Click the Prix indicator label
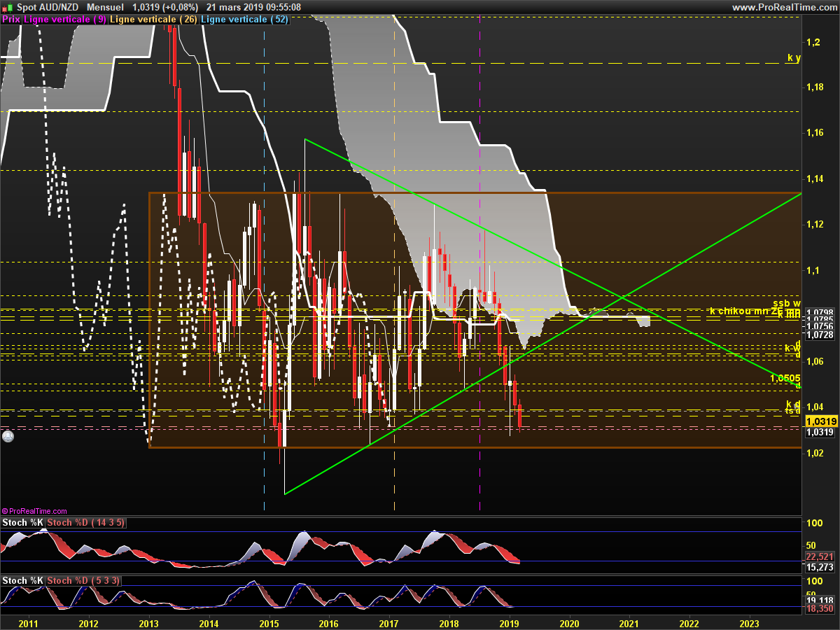The height and width of the screenshot is (630, 840). 11,20
